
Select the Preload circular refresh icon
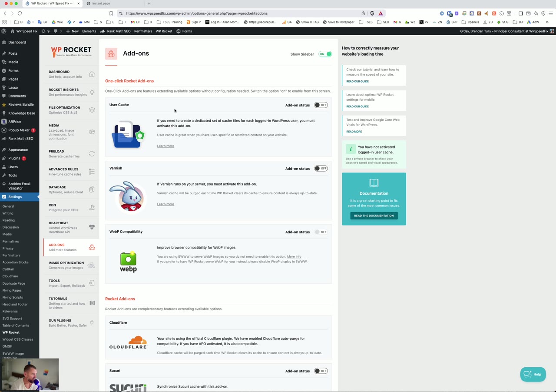click(x=92, y=153)
